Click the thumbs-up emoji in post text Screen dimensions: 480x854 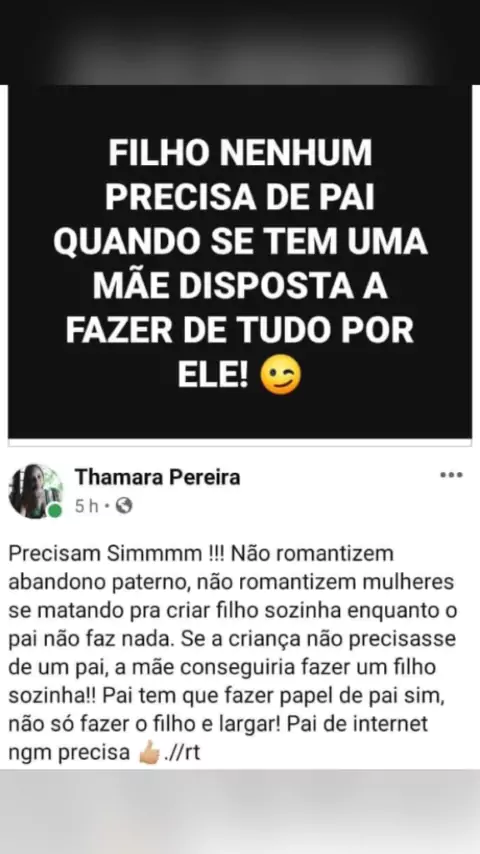pyautogui.click(x=149, y=753)
